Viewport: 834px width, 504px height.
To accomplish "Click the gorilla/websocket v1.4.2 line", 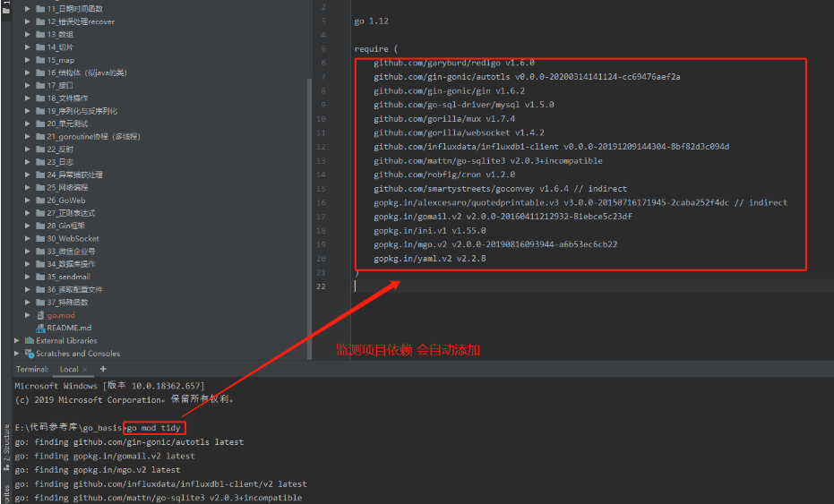I will [459, 132].
